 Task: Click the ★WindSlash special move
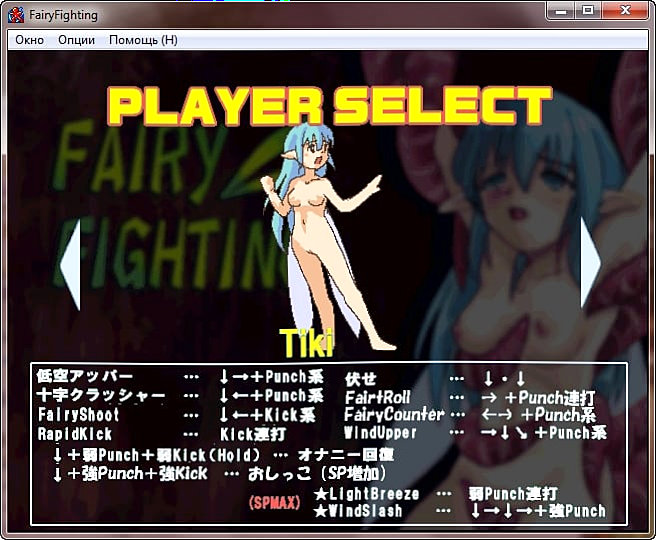point(360,511)
